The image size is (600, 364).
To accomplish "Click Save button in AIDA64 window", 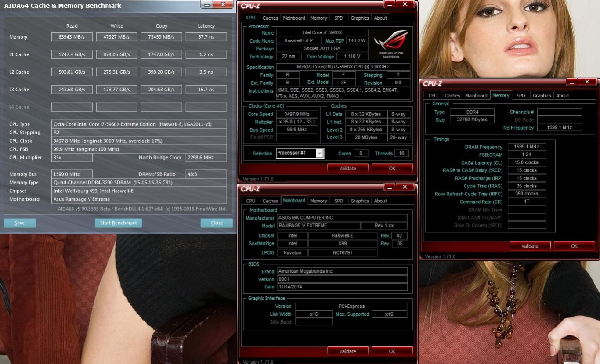I will point(20,223).
